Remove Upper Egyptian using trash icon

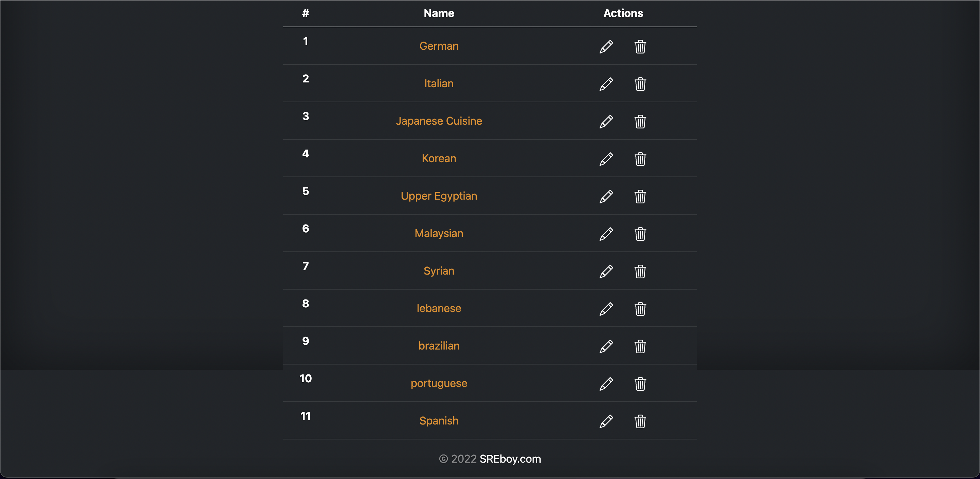[640, 197]
